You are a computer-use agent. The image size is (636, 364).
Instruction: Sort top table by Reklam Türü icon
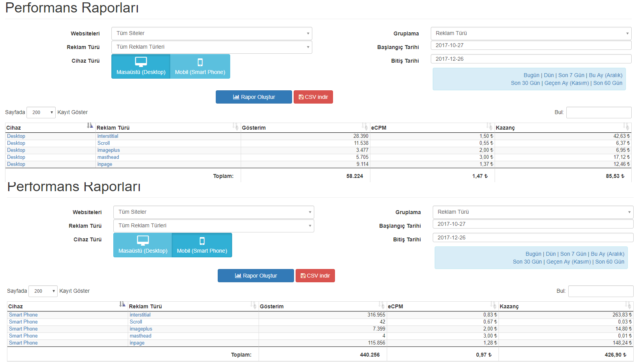point(235,126)
